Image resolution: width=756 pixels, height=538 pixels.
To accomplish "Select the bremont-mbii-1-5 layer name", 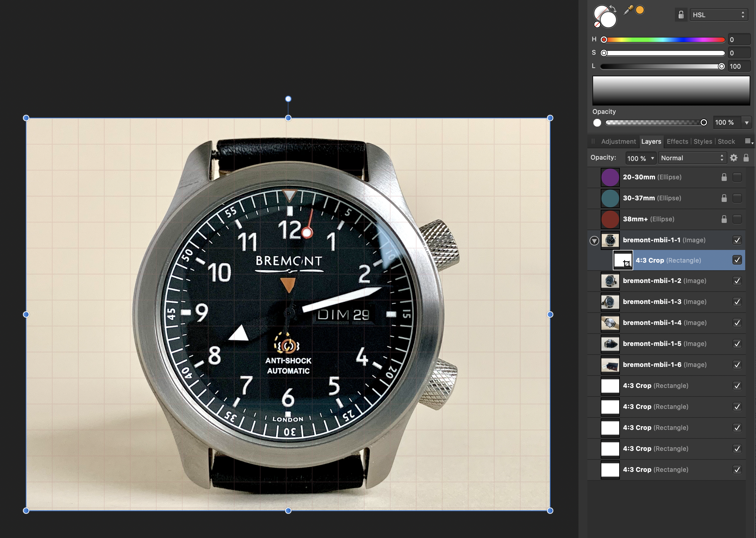I will pos(652,344).
